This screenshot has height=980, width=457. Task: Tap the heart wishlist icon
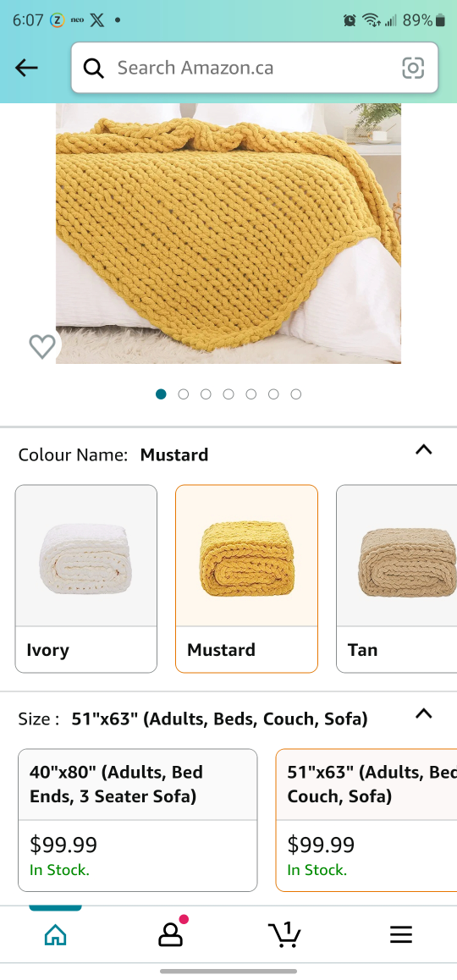[41, 346]
